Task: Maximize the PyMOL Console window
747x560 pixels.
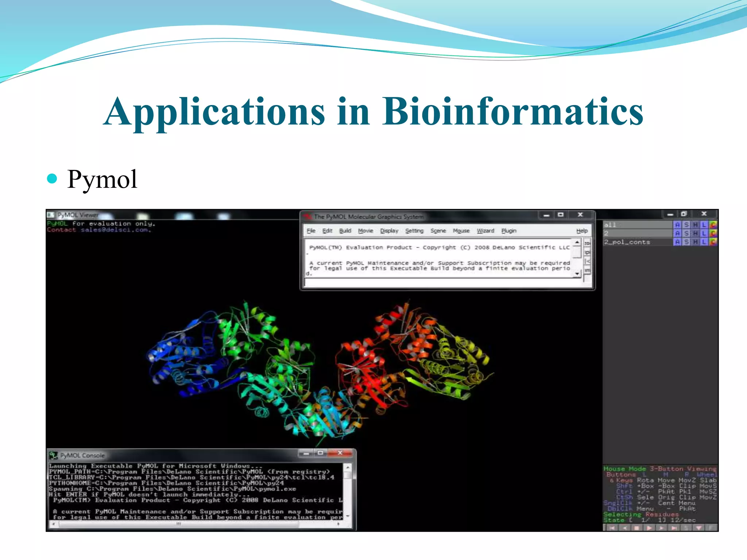Action: click(320, 453)
